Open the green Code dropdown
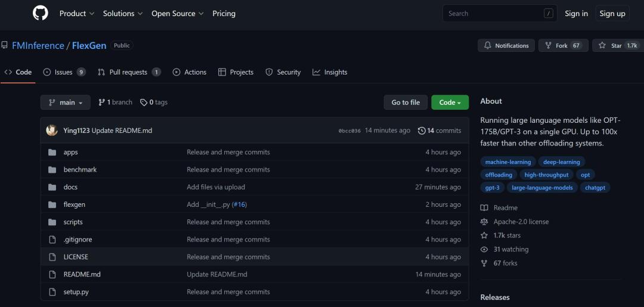 450,103
